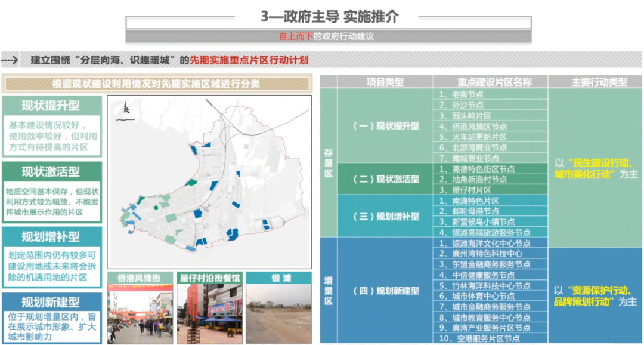Click the slide title 政府主导 实施推介
This screenshot has width=644, height=345.
(x=330, y=17)
